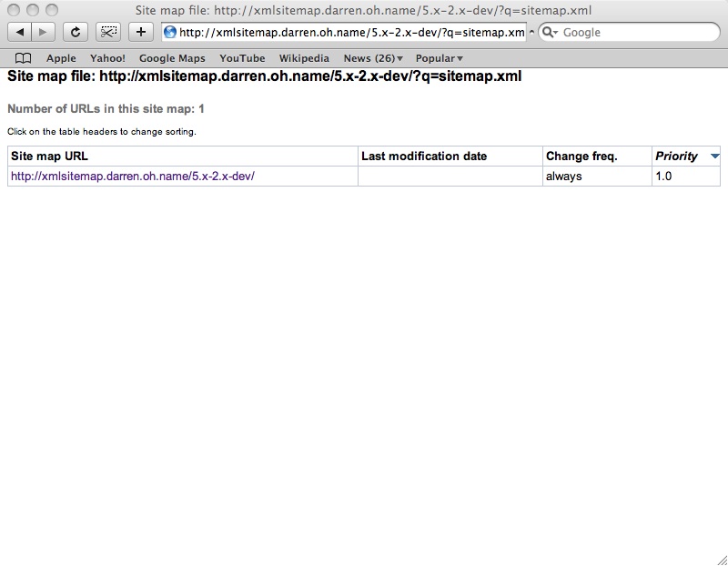Click 'Number of URLs in this site map: 1' text
Image resolution: width=728 pixels, height=566 pixels.
(106, 108)
